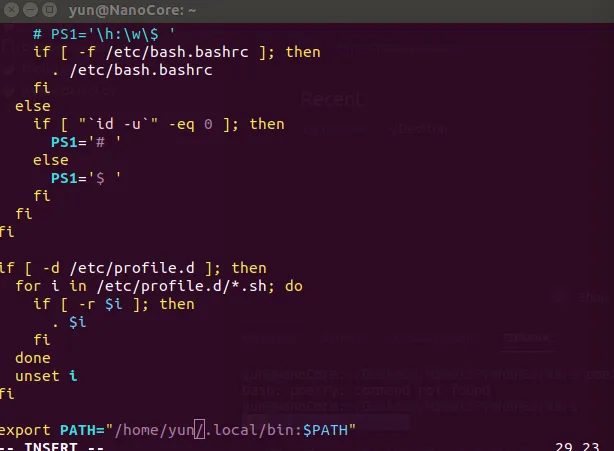The width and height of the screenshot is (614, 451).
Task: Click the '-r $i' test line
Action: (114, 303)
